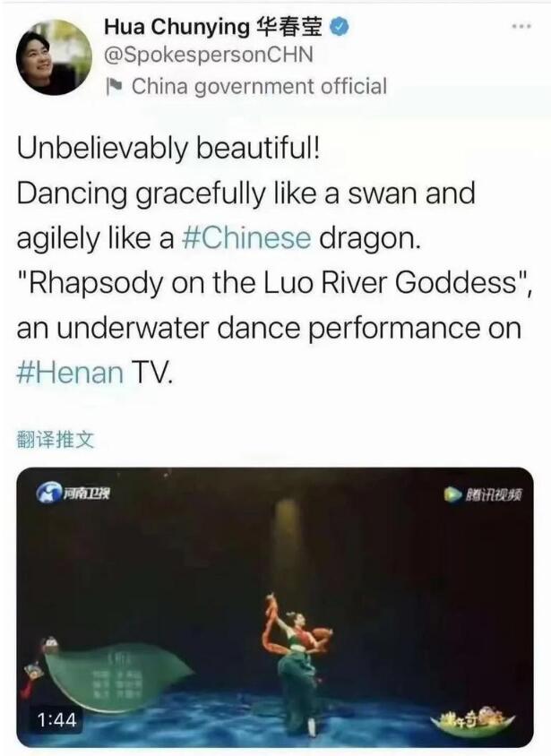Click the Tencent Video watermark logo
Image resolution: width=551 pixels, height=756 pixels.
point(482,494)
